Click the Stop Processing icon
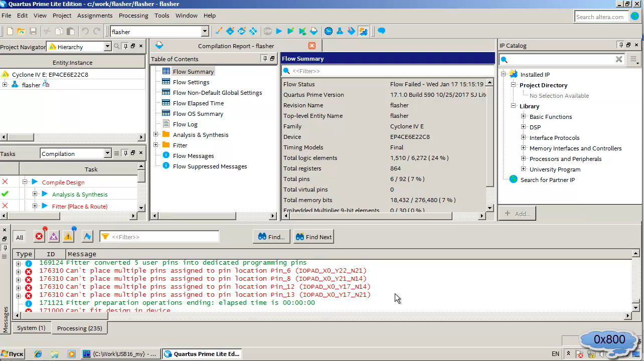Viewport: 644px width, 361px height. click(x=267, y=31)
